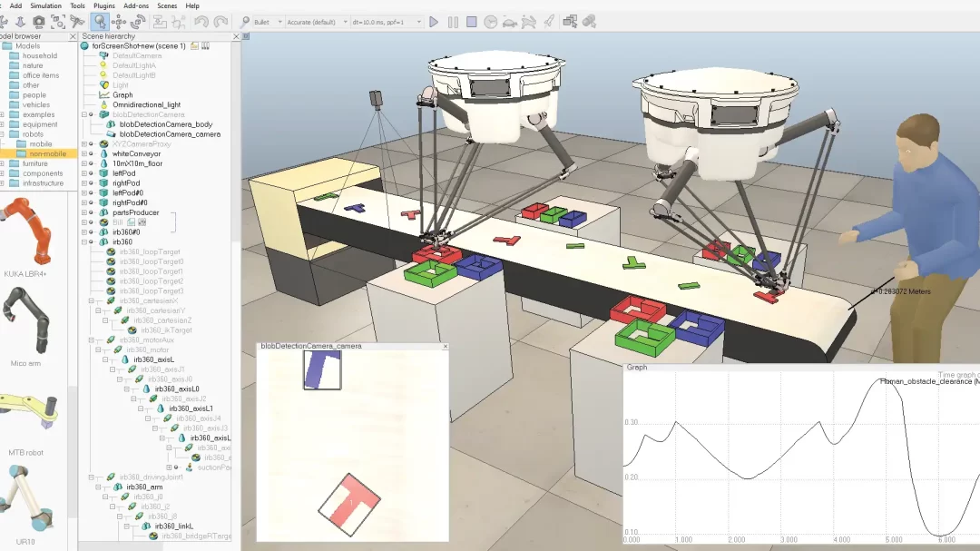The height and width of the screenshot is (551, 980).
Task: Start the simulation with the play button
Action: pyautogui.click(x=434, y=22)
